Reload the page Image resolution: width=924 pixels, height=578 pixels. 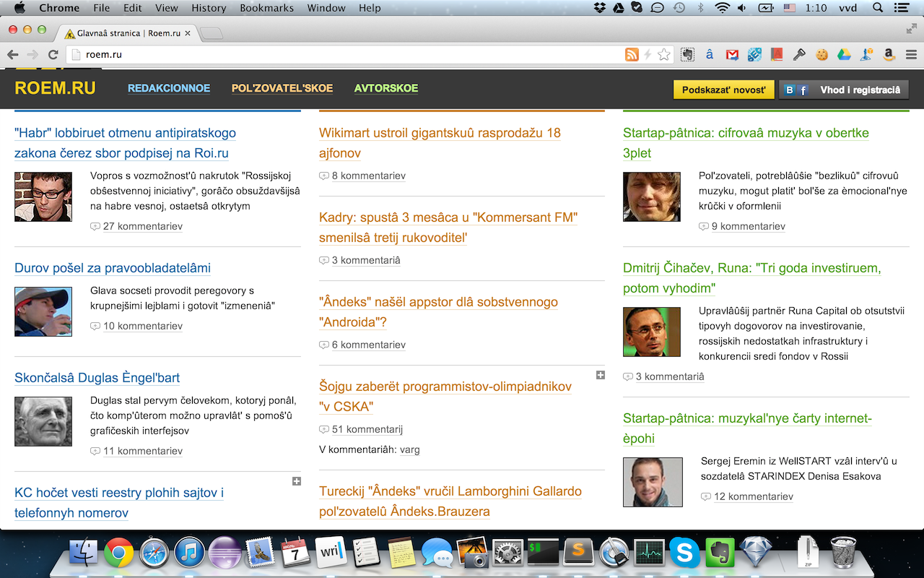[53, 54]
